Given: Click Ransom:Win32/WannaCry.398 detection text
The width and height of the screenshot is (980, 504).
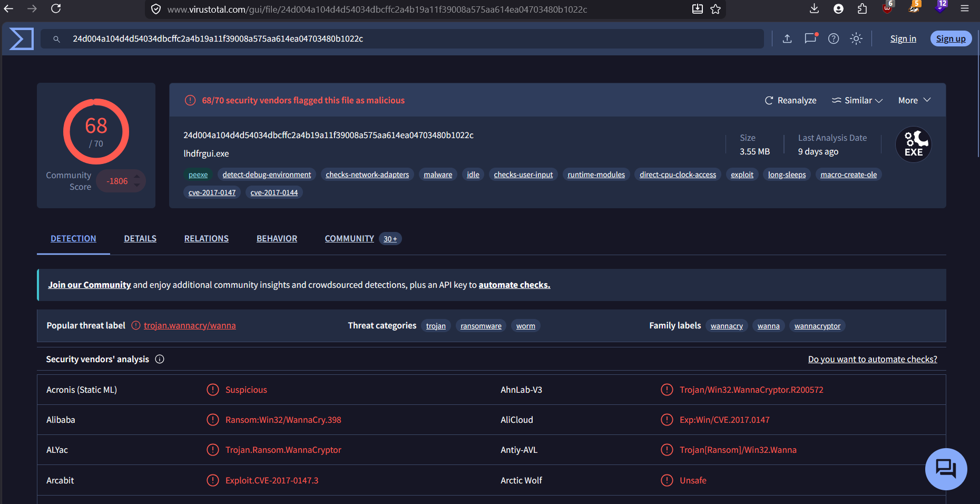Looking at the screenshot, I should tap(283, 420).
